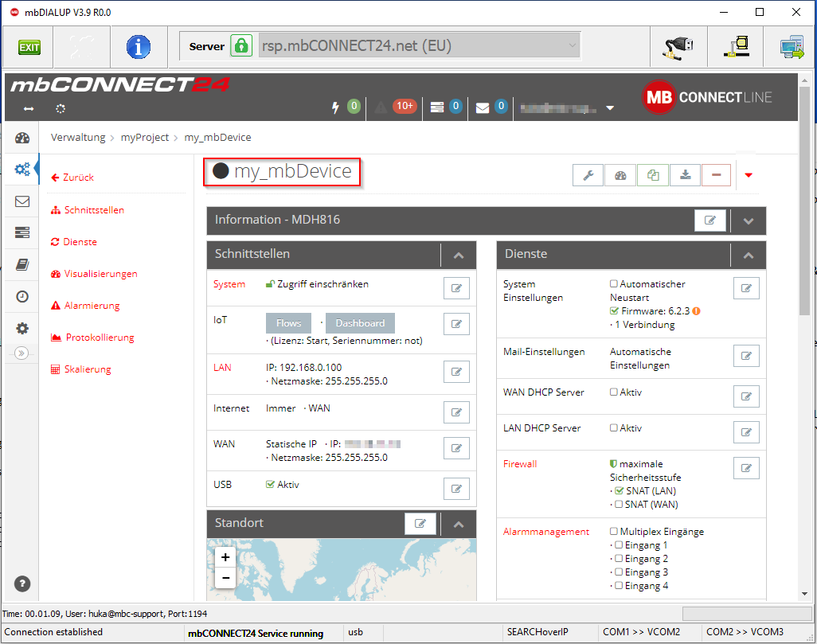Open the mail envelope sidebar icon
The image size is (817, 644).
22,201
